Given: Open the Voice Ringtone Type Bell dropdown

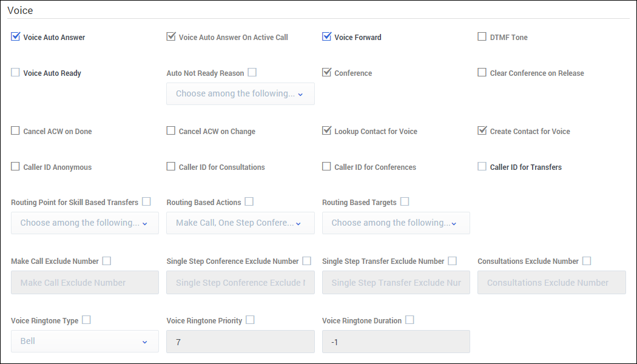Looking at the screenshot, I should pos(85,342).
